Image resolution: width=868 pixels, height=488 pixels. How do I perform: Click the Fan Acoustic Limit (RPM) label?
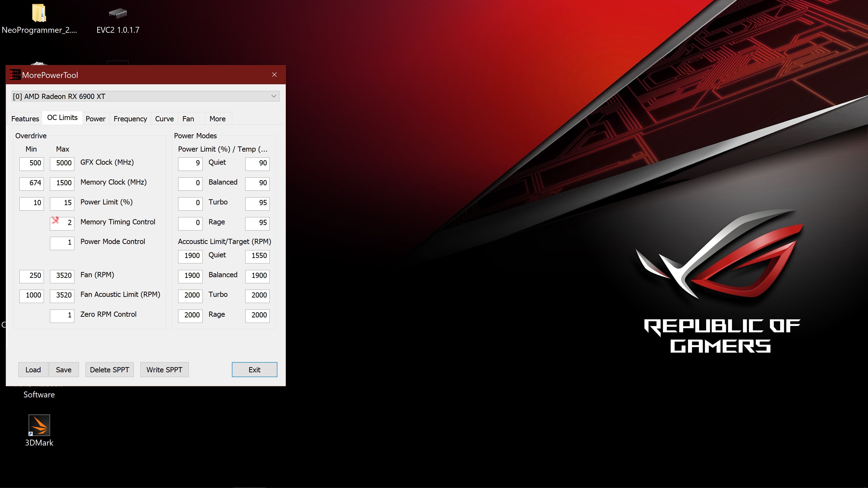coord(120,294)
